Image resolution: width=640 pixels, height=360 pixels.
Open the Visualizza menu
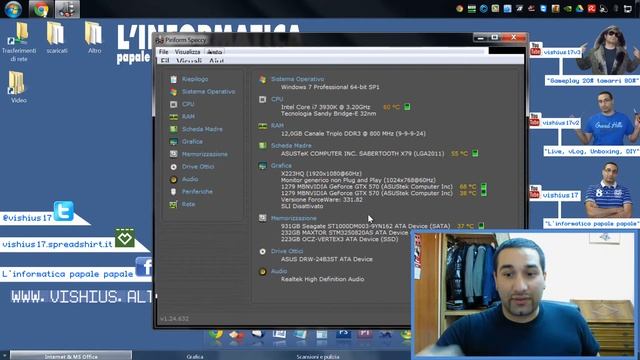click(x=187, y=52)
